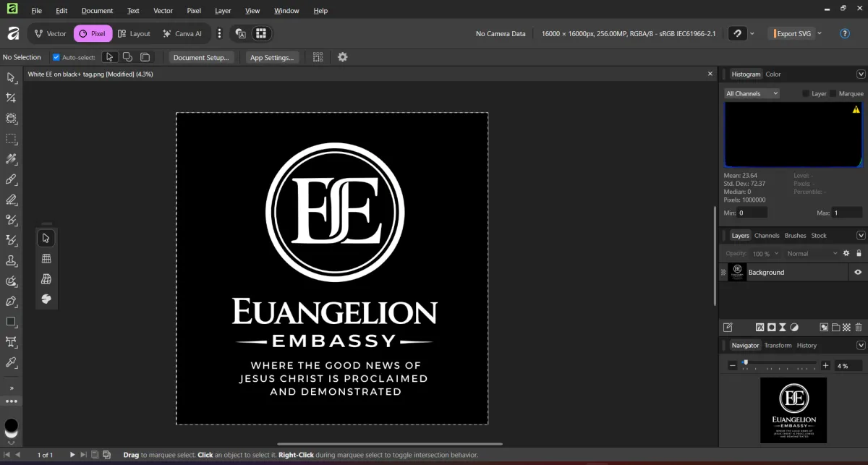Select the Pen tool
868x465 pixels.
click(11, 301)
